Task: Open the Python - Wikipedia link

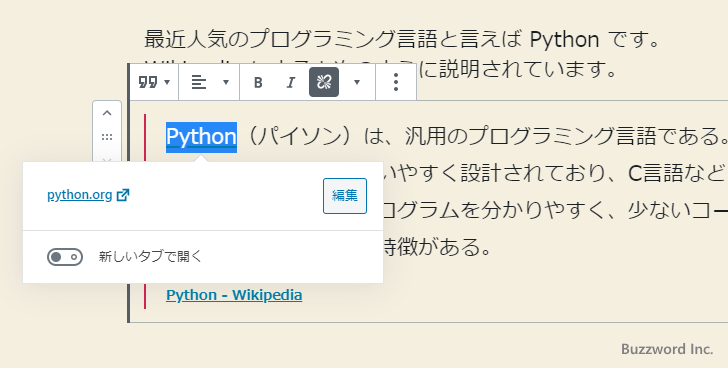Action: 234,295
